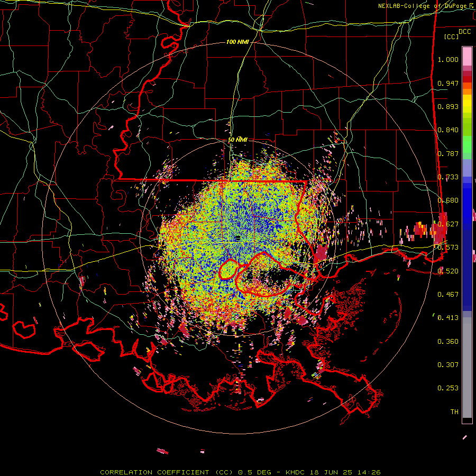
Task: Select the 0.787 scale value
Action: click(448, 153)
